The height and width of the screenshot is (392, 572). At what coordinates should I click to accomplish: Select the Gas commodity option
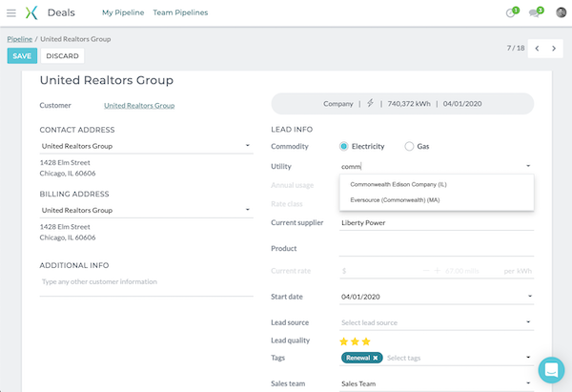(x=409, y=146)
